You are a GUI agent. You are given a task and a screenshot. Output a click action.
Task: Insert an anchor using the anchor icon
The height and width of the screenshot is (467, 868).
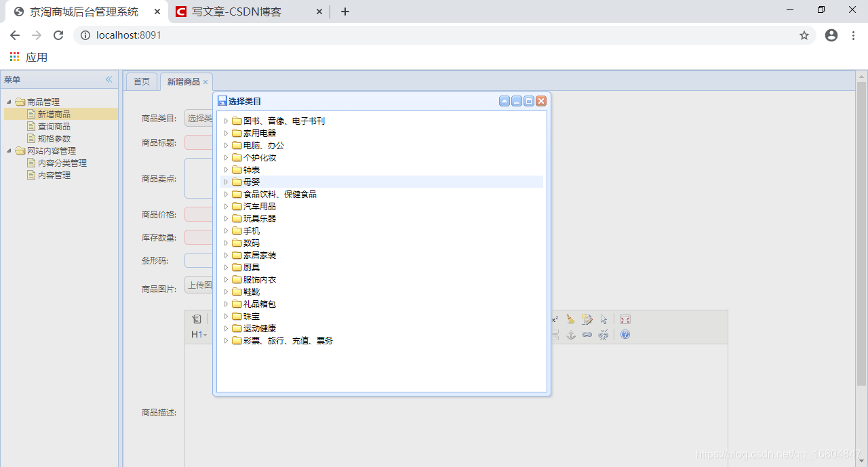pyautogui.click(x=571, y=335)
